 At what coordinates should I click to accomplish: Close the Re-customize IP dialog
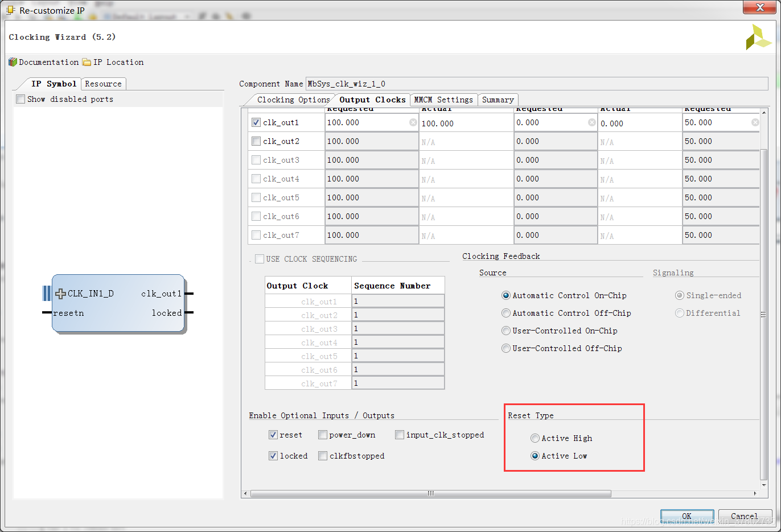pos(760,7)
